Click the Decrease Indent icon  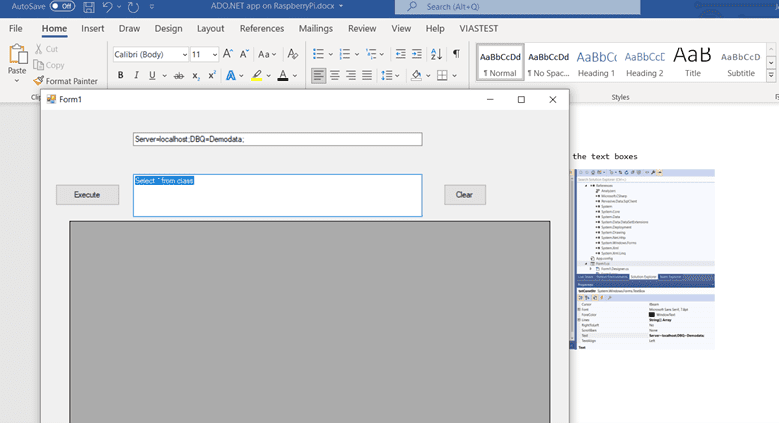[400, 54]
